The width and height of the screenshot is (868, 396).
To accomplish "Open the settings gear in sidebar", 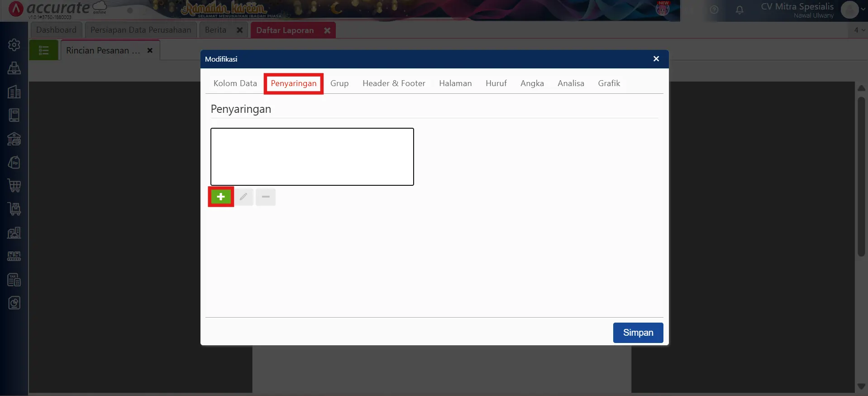I will click(x=14, y=45).
